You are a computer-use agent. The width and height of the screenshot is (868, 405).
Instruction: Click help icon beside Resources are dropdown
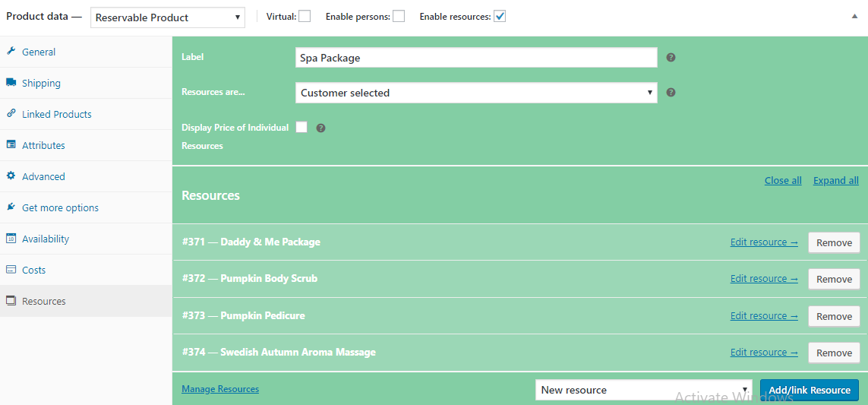[x=671, y=93]
